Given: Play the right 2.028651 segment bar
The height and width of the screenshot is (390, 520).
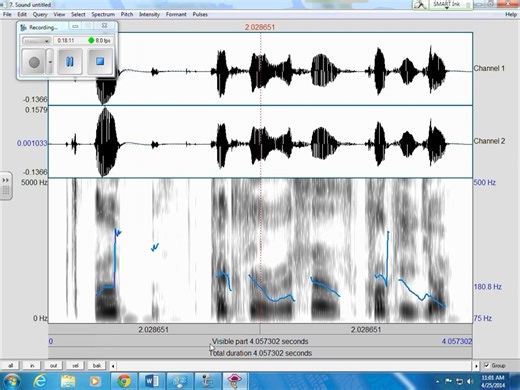Looking at the screenshot, I should tap(366, 330).
